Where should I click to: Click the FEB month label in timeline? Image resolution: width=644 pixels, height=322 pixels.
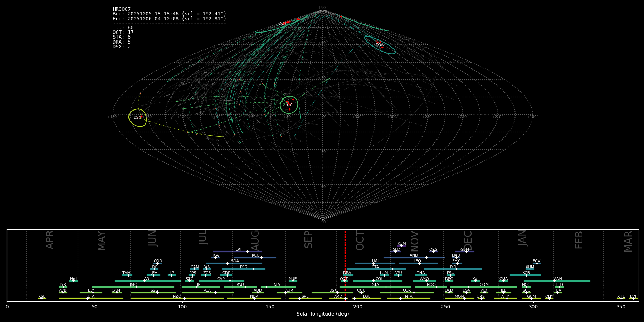click(x=579, y=240)
